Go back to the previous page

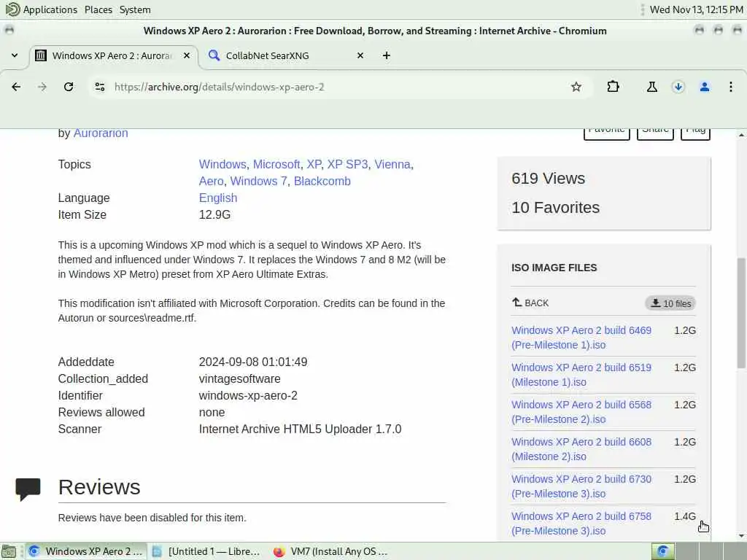click(x=16, y=87)
